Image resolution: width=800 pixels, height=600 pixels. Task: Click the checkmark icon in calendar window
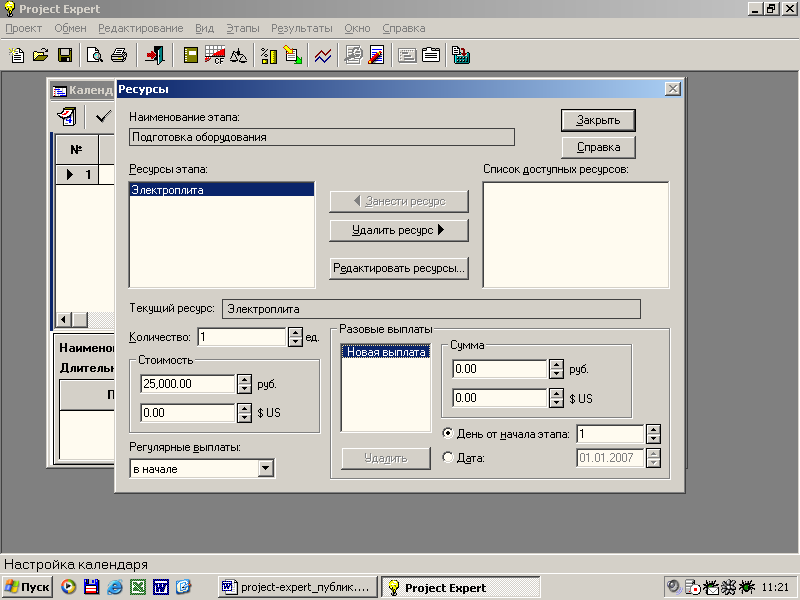103,116
